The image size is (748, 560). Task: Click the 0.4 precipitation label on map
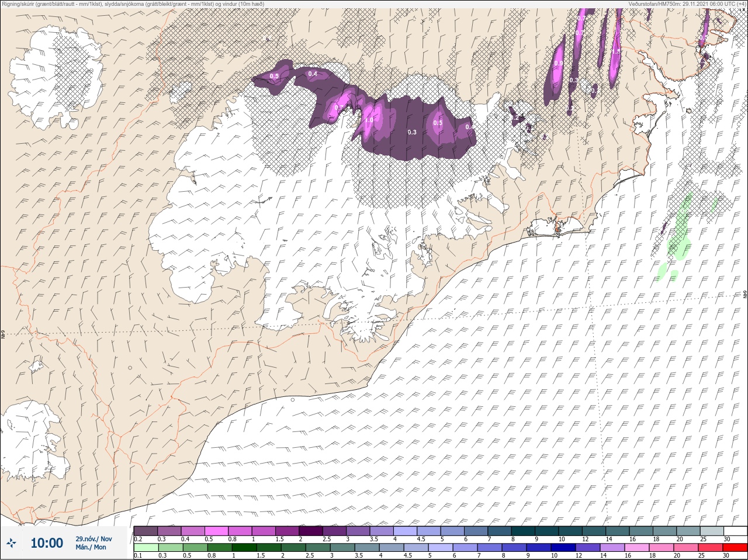[x=313, y=74]
